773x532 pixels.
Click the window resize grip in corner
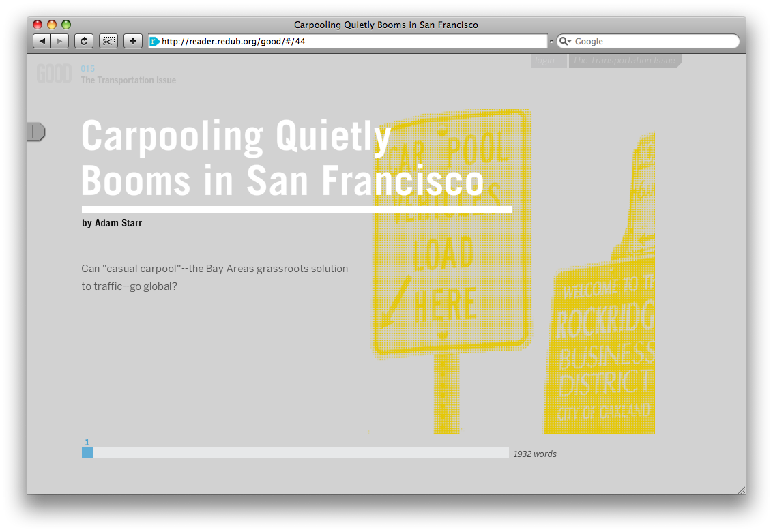click(x=741, y=490)
